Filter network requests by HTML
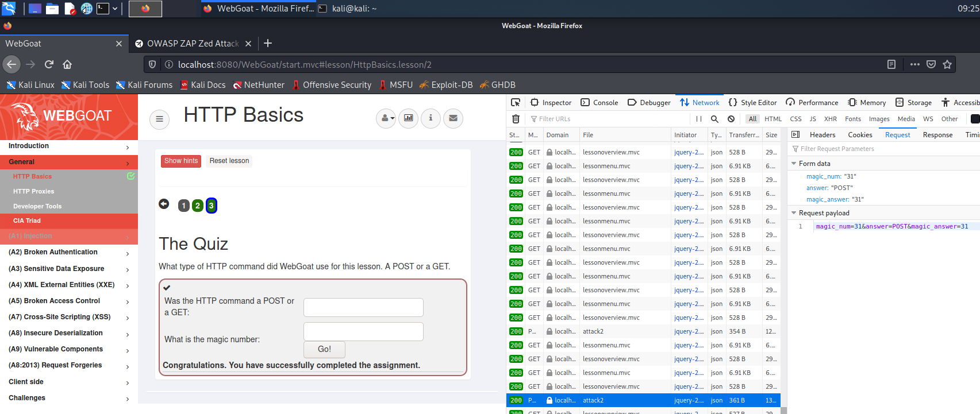The width and height of the screenshot is (980, 414). (773, 119)
